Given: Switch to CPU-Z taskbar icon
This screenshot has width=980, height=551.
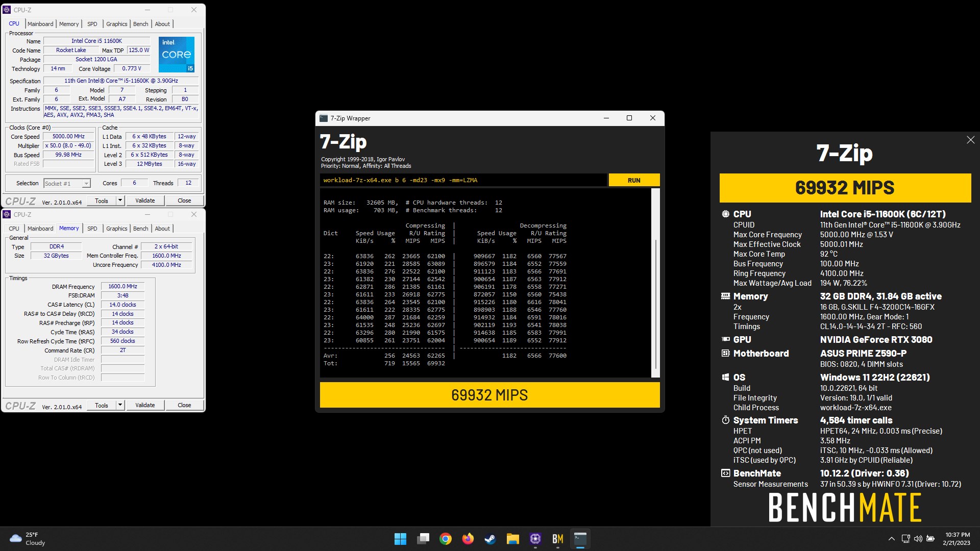Looking at the screenshot, I should coord(535,539).
